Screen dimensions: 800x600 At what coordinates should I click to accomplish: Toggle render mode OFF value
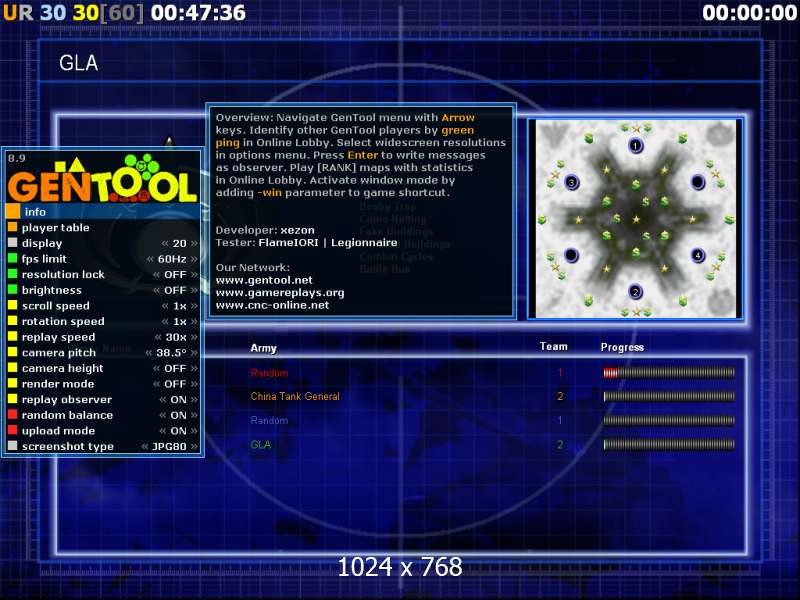click(x=175, y=384)
